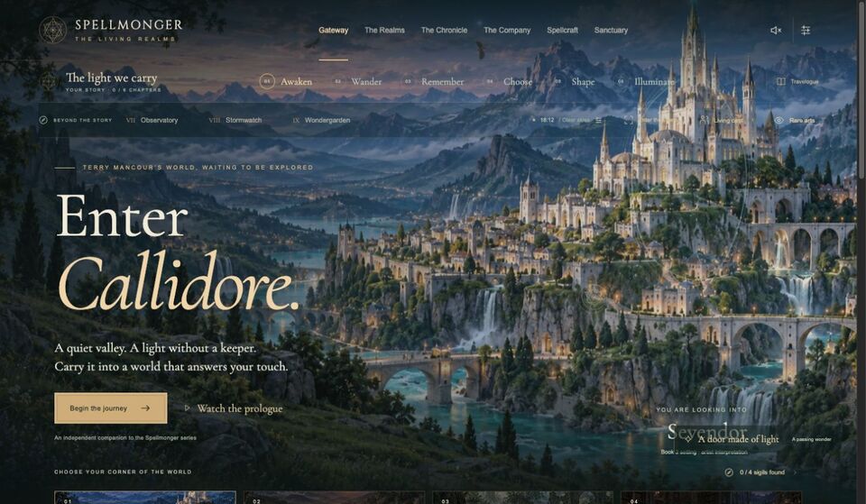
Task: Open the display settings sliders icon
Action: coord(806,31)
